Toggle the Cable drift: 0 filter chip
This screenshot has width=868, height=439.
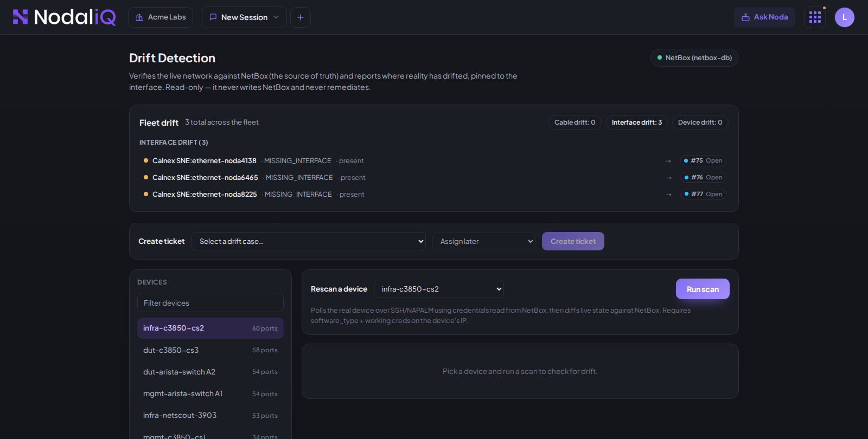[x=575, y=122]
